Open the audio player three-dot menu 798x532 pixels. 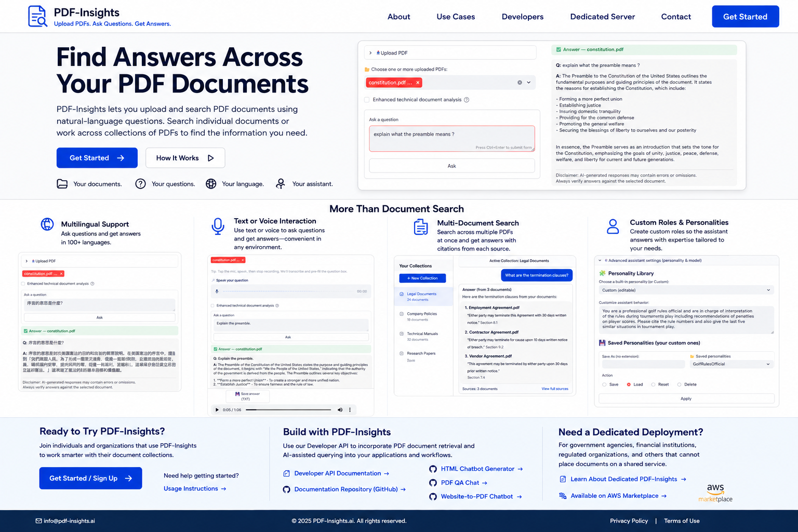350,410
